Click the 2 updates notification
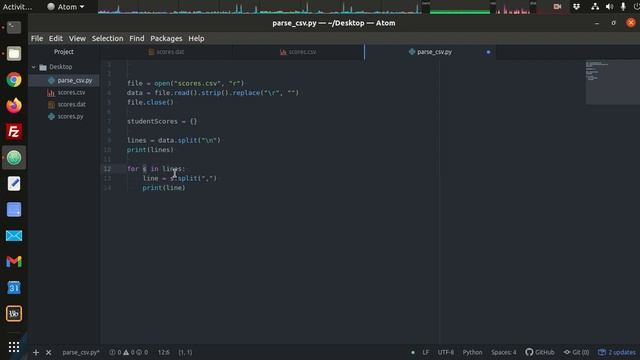This screenshot has height=360, width=640. pos(617,352)
